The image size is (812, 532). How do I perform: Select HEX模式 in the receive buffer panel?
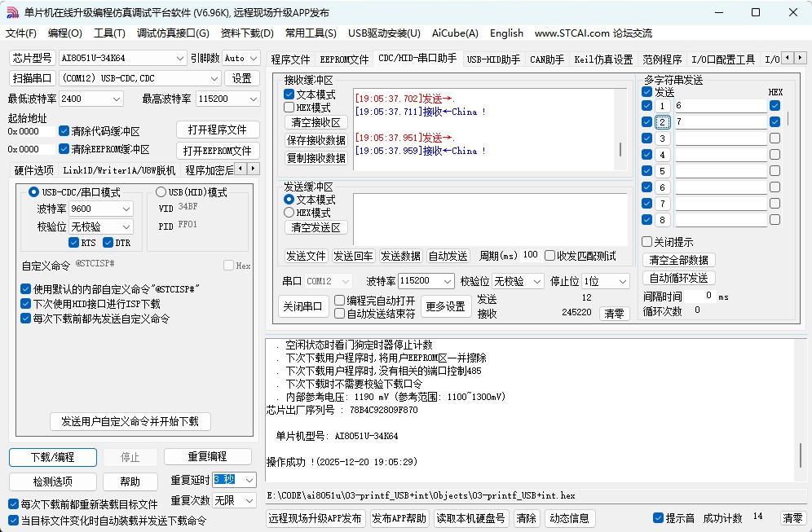pyautogui.click(x=290, y=107)
